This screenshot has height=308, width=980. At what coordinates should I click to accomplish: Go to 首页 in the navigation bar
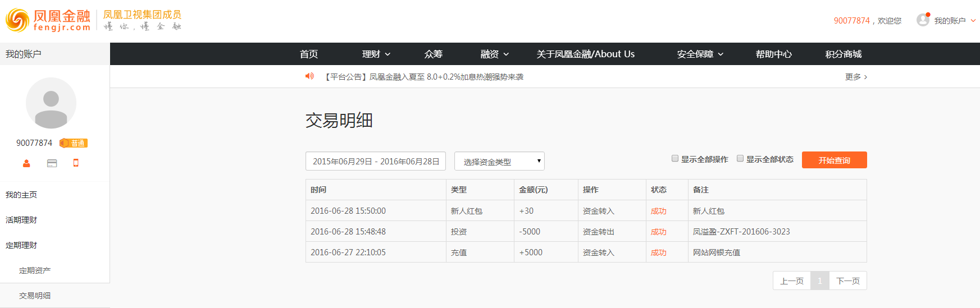coord(309,54)
